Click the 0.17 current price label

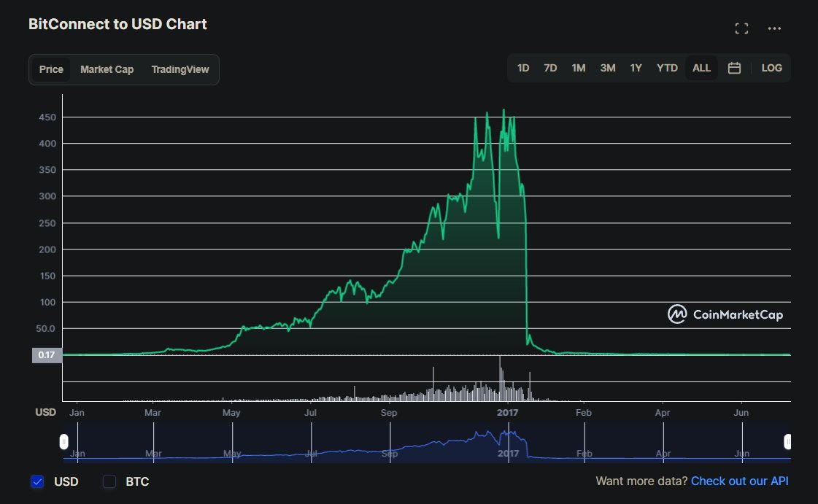coord(47,355)
